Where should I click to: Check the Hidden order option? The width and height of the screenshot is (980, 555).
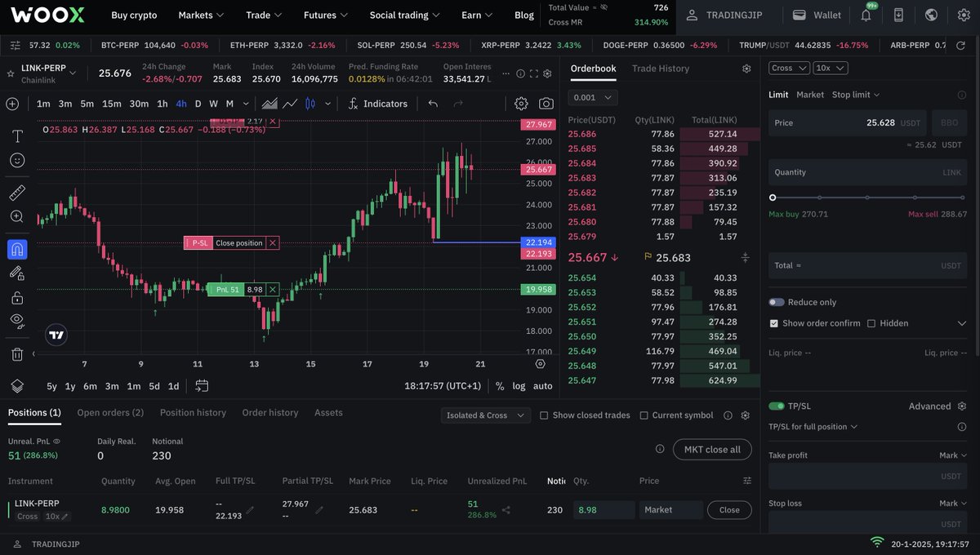[x=871, y=323]
